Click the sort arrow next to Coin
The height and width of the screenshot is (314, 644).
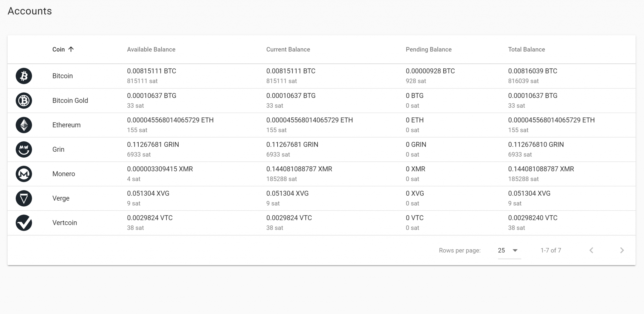tap(72, 49)
